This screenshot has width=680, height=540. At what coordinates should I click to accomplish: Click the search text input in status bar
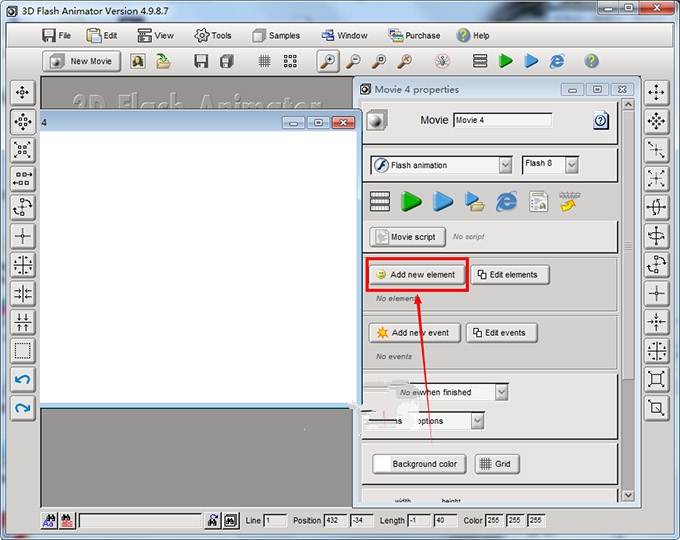click(x=140, y=520)
